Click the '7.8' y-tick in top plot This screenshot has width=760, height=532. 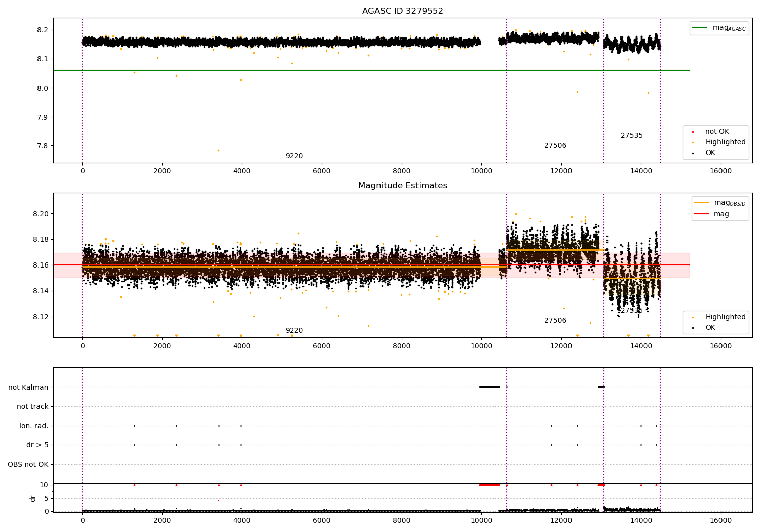pos(42,146)
